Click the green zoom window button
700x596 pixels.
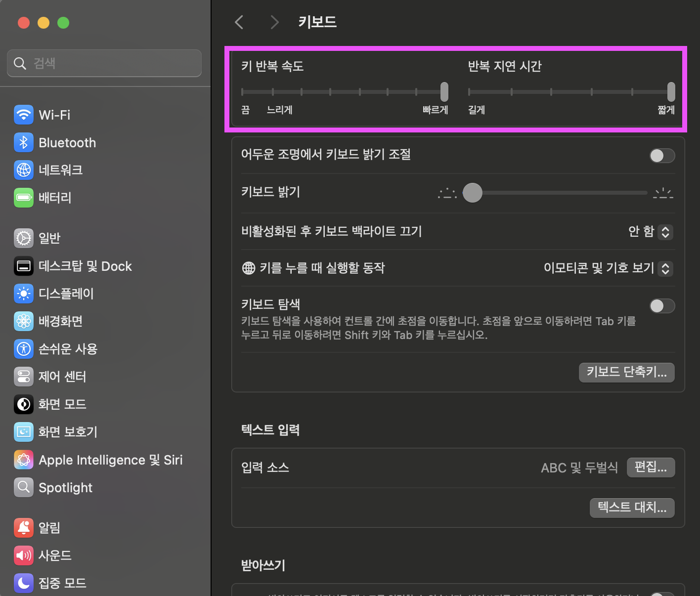pyautogui.click(x=63, y=23)
